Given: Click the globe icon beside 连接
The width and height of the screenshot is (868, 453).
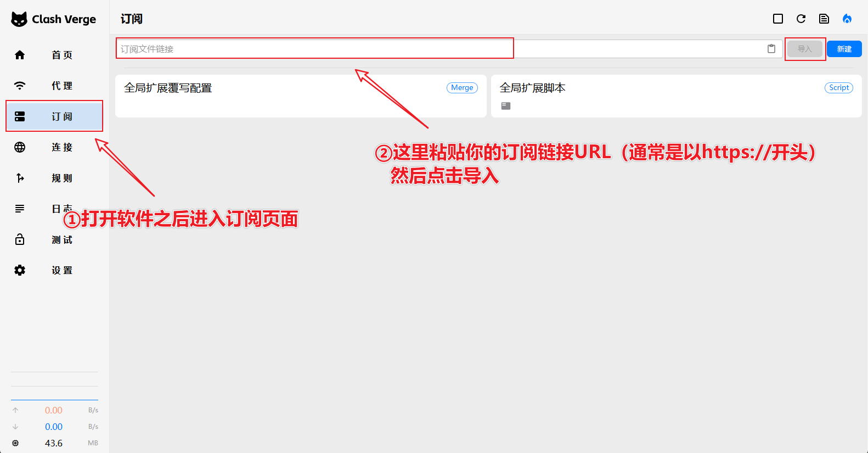Looking at the screenshot, I should tap(20, 147).
